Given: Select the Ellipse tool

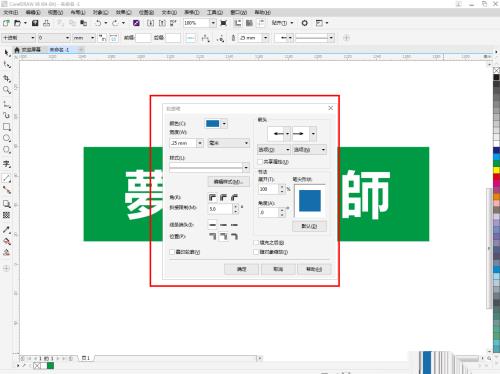Looking at the screenshot, I should (7, 138).
